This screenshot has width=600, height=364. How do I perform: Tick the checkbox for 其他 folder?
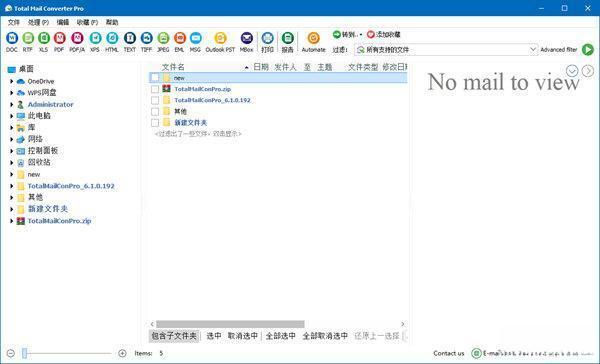[155, 111]
